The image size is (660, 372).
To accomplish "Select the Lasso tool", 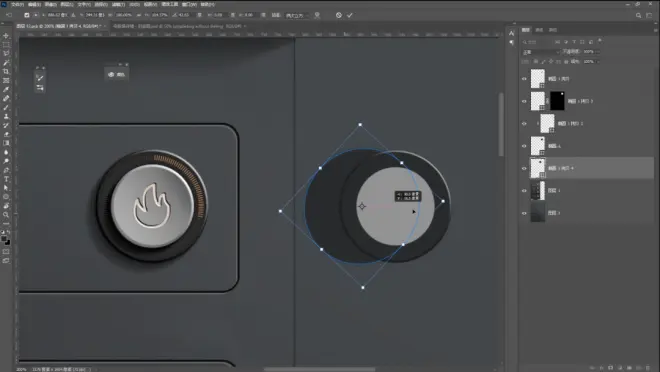I will (6, 54).
